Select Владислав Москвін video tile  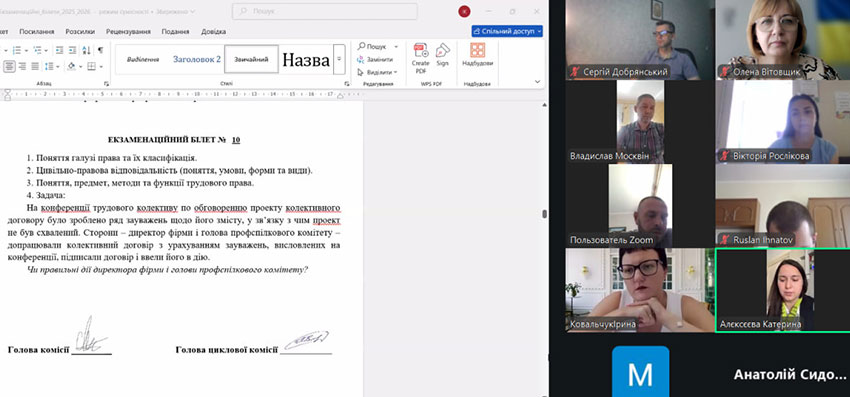[x=640, y=122]
